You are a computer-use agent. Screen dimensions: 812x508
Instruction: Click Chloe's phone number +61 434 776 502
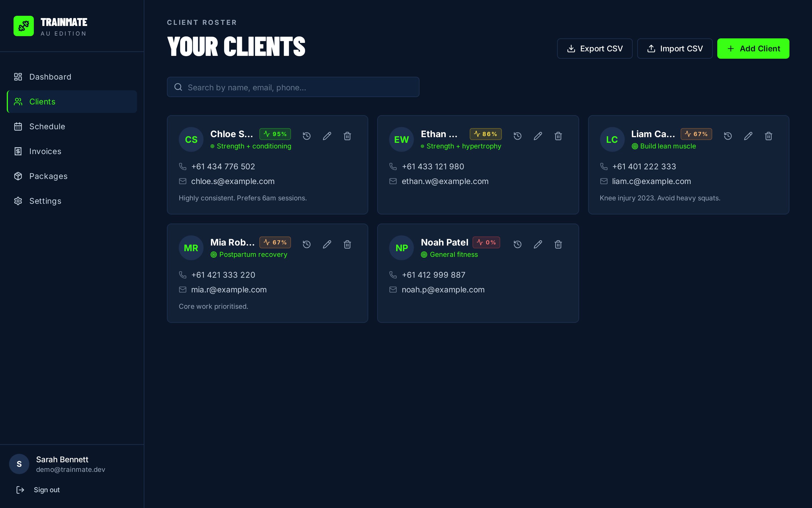tap(223, 166)
